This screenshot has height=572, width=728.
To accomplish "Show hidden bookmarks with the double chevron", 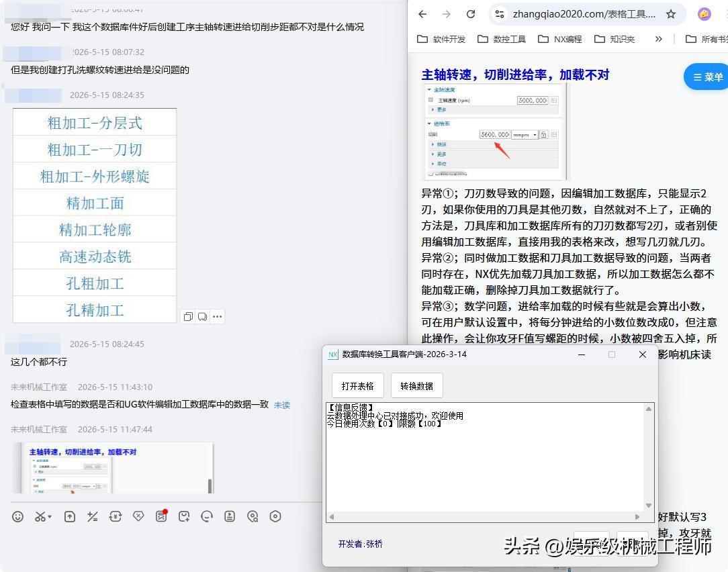I will pyautogui.click(x=658, y=39).
